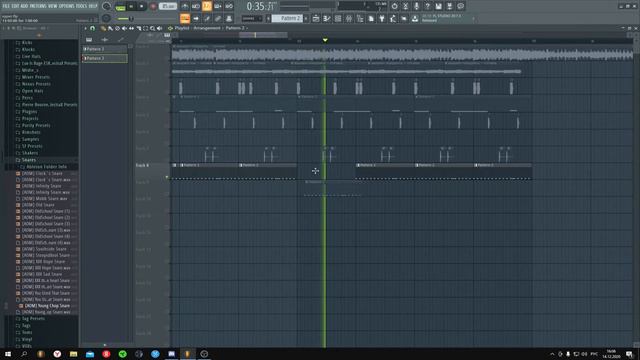
Task: Open the Pattern 2 selector dropdown
Action: pos(287,18)
